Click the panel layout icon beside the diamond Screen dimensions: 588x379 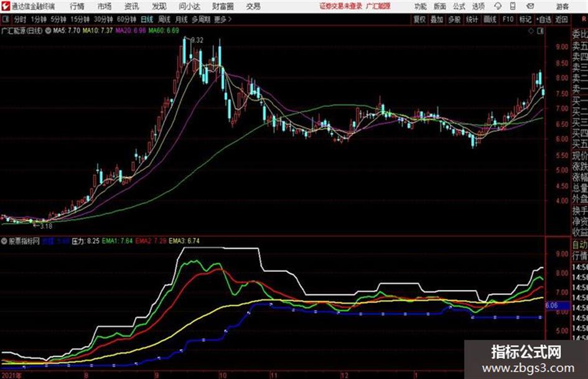point(540,31)
